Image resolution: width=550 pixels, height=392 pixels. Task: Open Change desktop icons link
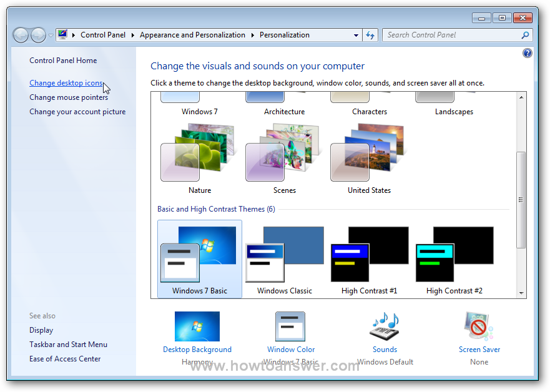[66, 82]
